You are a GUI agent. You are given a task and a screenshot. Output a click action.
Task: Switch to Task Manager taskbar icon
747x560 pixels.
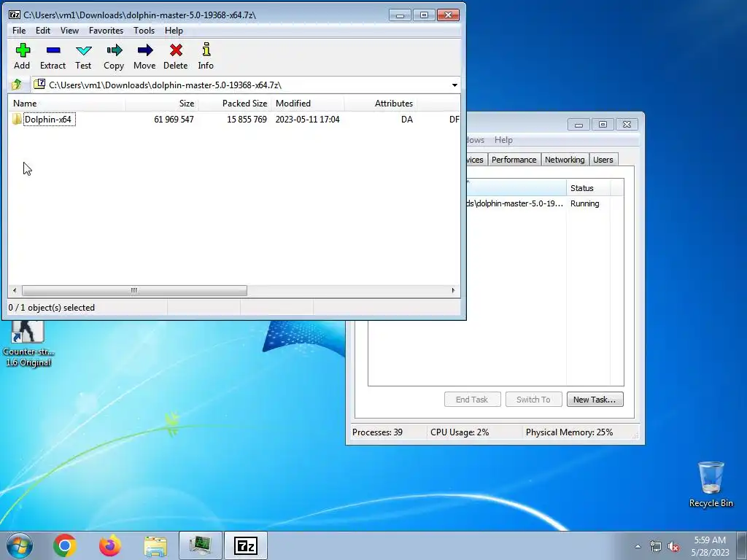click(201, 545)
